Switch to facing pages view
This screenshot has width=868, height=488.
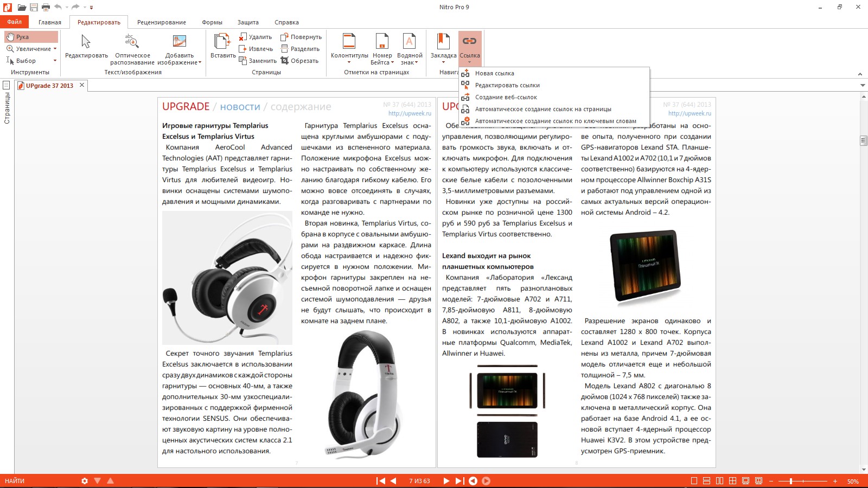[x=719, y=481]
